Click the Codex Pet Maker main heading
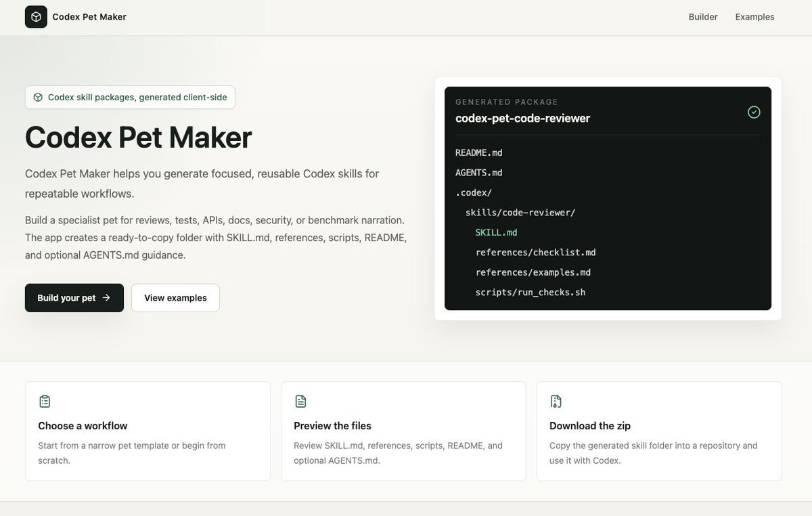Viewport: 812px width, 516px height. click(x=139, y=137)
